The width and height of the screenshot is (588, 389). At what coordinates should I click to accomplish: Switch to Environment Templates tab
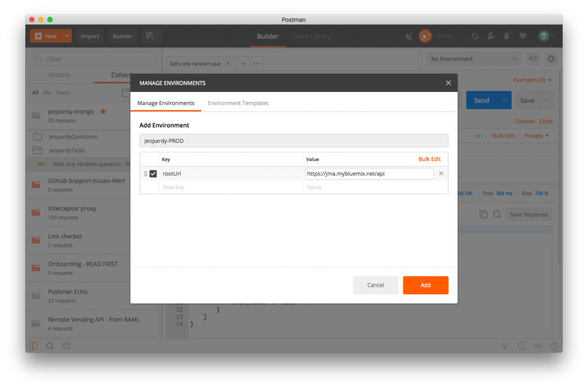[x=238, y=103]
